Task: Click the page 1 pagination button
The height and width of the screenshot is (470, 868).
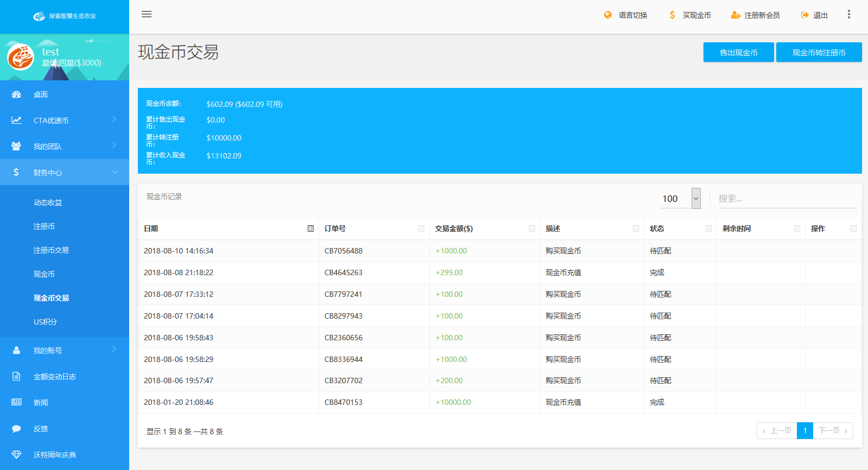Action: (804, 431)
